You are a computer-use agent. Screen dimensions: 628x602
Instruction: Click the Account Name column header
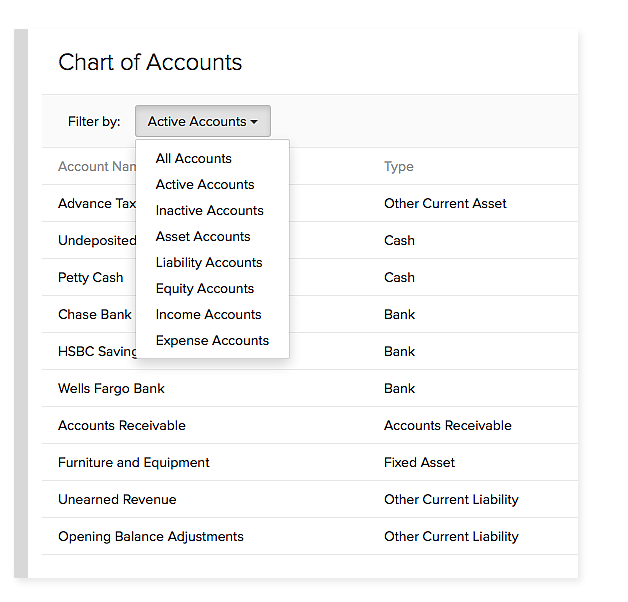(x=97, y=167)
